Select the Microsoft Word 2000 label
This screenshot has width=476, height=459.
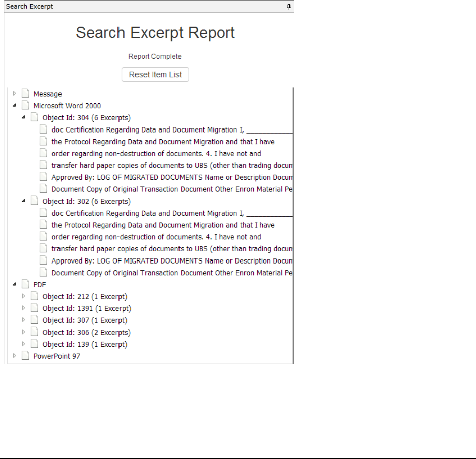[x=67, y=106]
